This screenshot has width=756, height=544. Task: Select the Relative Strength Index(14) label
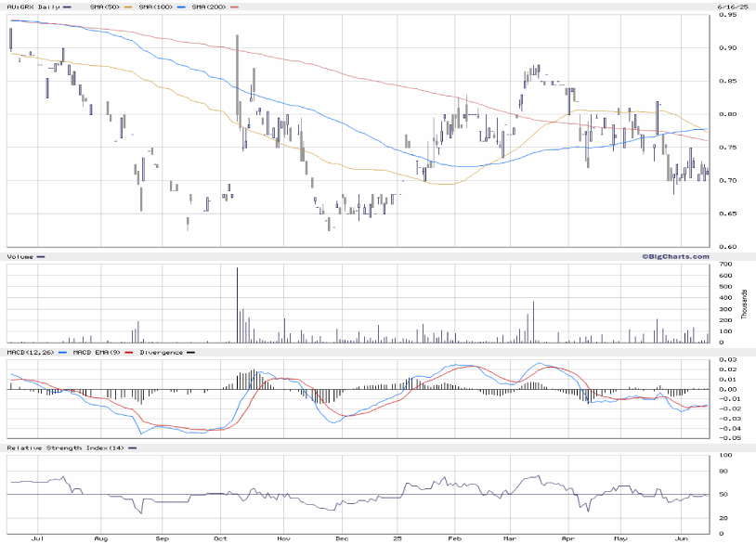point(63,448)
